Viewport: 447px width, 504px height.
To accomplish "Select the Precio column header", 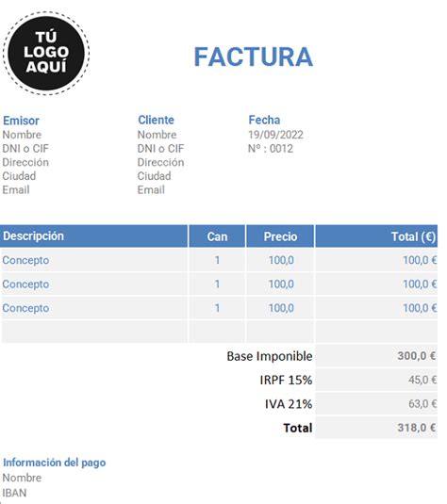I will (280, 236).
